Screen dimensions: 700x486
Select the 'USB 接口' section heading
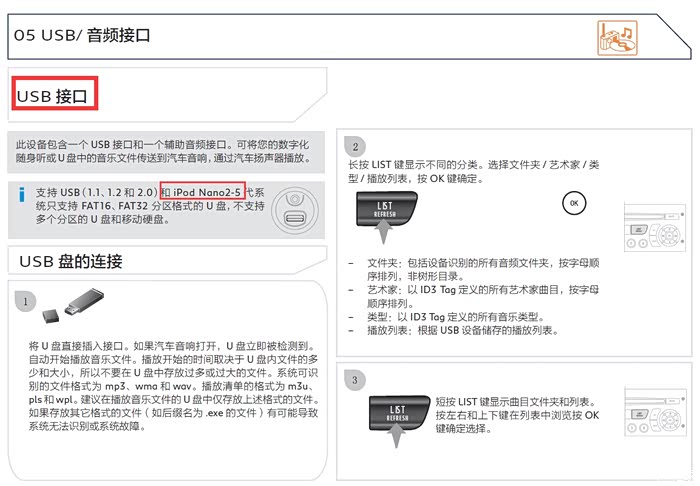pos(55,97)
